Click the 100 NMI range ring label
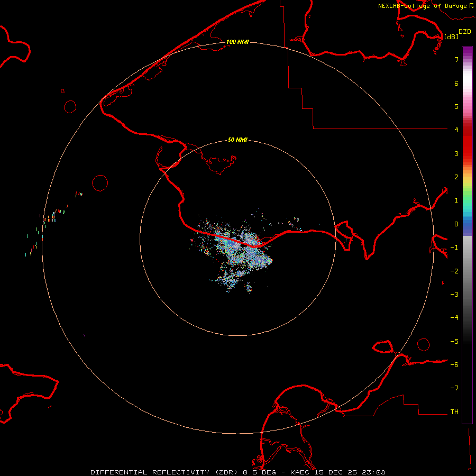The height and width of the screenshot is (476, 476). point(237,42)
